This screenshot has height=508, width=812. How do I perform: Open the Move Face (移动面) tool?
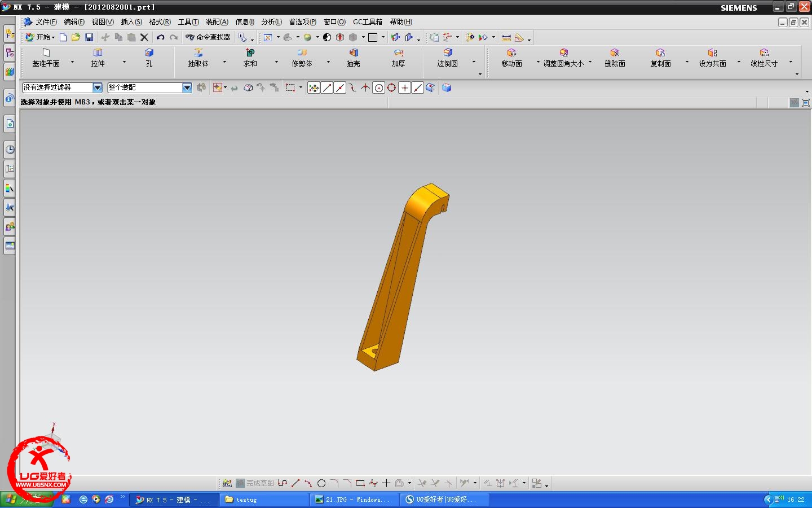511,58
